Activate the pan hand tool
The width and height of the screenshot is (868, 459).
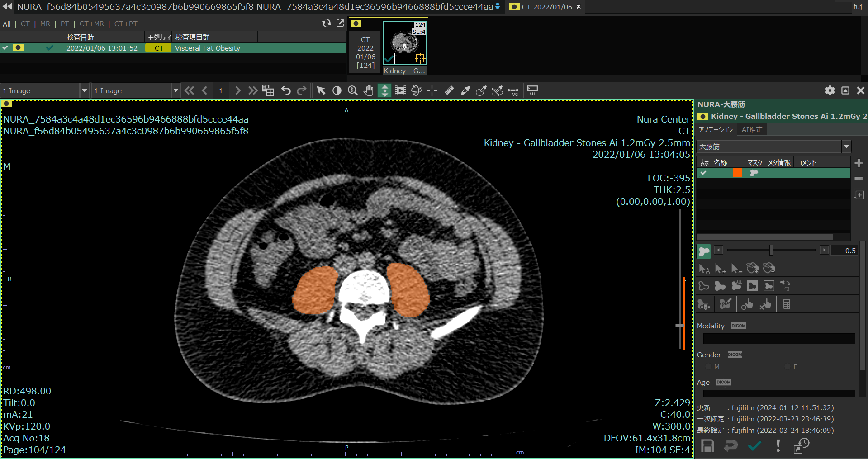click(x=369, y=90)
